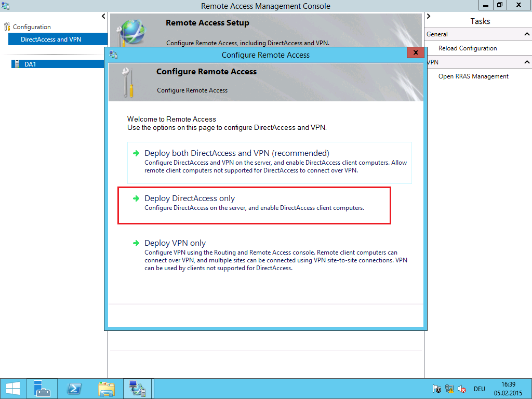Screen dimensions: 532x399
Task: Open the network status tray icon
Action: click(449, 389)
